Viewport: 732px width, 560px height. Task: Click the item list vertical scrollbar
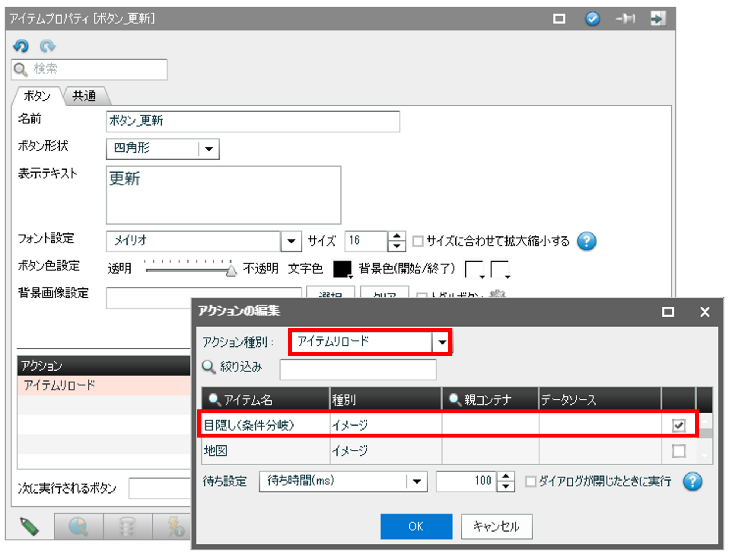pos(705,438)
